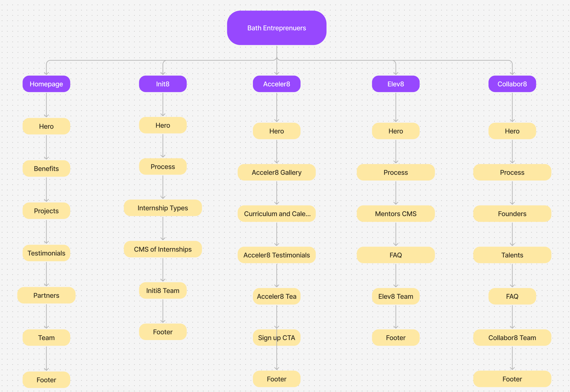Select the Initi8 Team node
Image resolution: width=570 pixels, height=392 pixels.
pos(163,291)
